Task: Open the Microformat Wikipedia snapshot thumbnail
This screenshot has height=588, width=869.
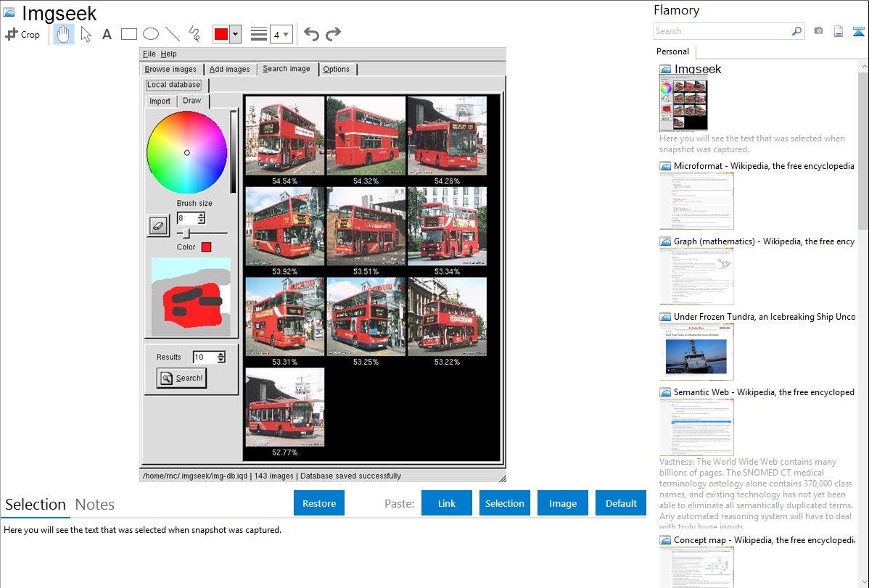Action: coord(696,201)
